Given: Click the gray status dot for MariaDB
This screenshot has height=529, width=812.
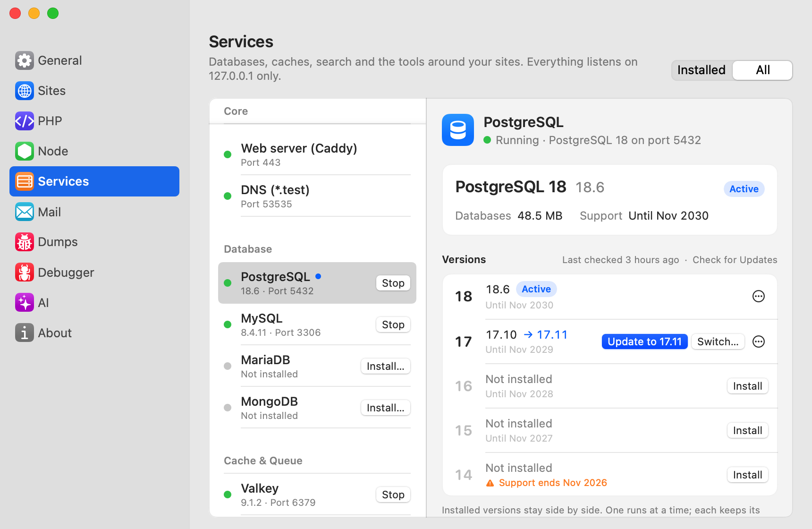Looking at the screenshot, I should pyautogui.click(x=228, y=366).
